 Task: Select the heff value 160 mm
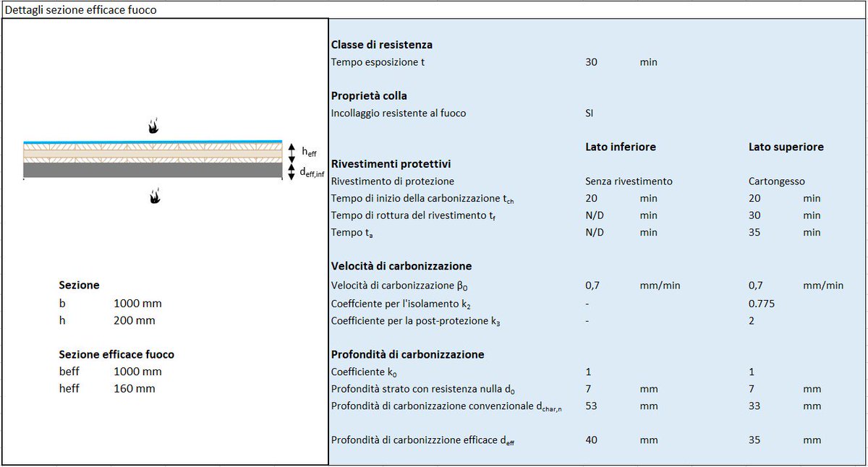pyautogui.click(x=134, y=388)
